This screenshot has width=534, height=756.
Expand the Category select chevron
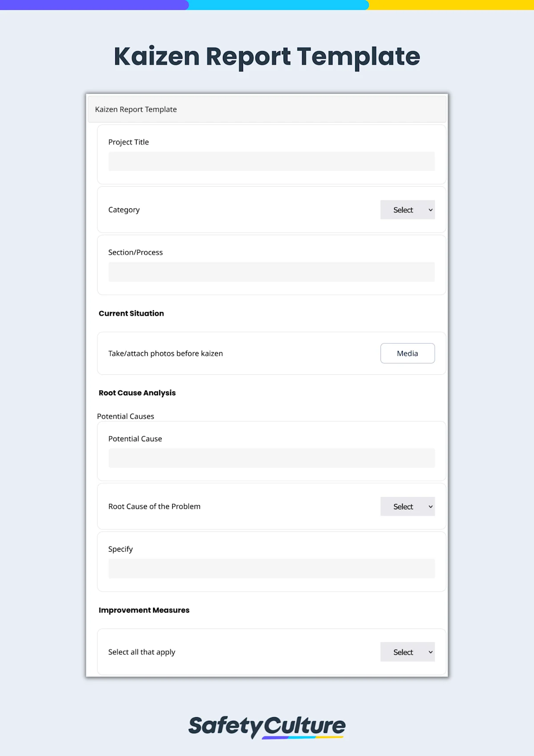pyautogui.click(x=429, y=209)
